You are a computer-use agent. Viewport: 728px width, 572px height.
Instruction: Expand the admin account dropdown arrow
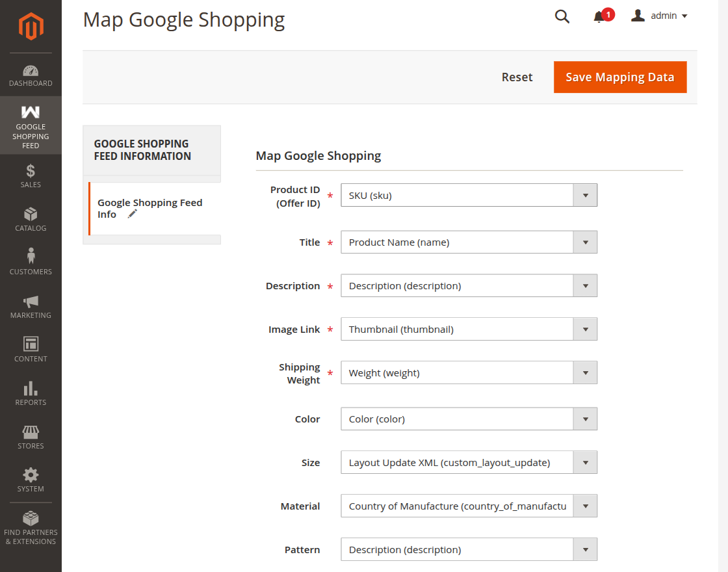coord(684,16)
